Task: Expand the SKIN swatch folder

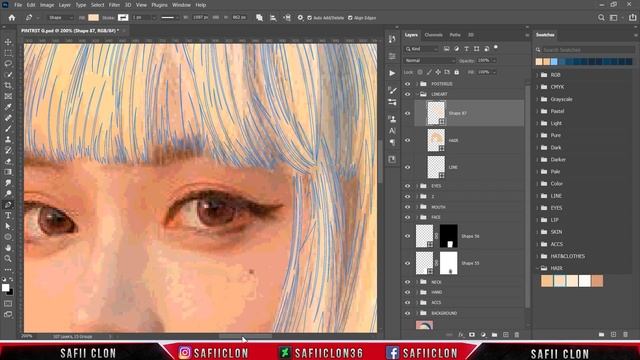Action: 538,232
